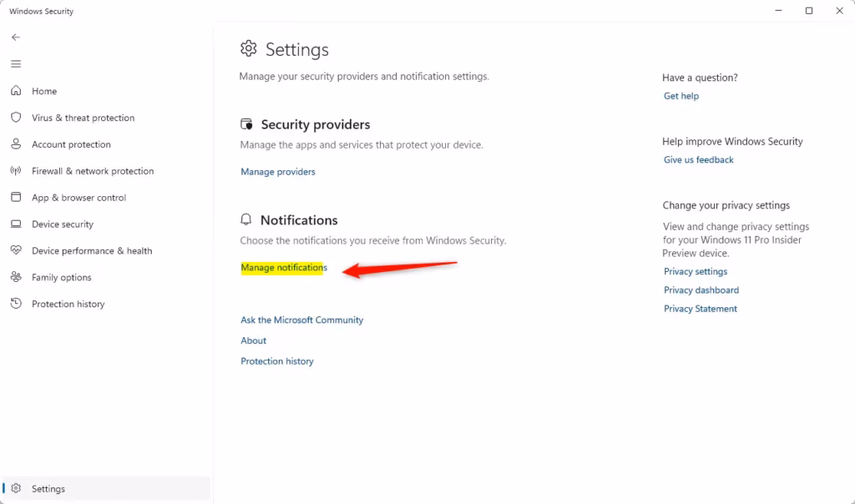This screenshot has height=504, width=855.
Task: Select Settings in the sidebar
Action: (48, 489)
